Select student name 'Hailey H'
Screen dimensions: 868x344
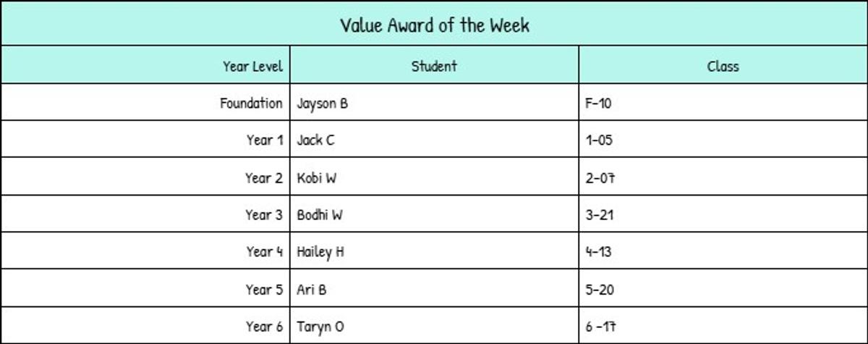click(x=320, y=252)
